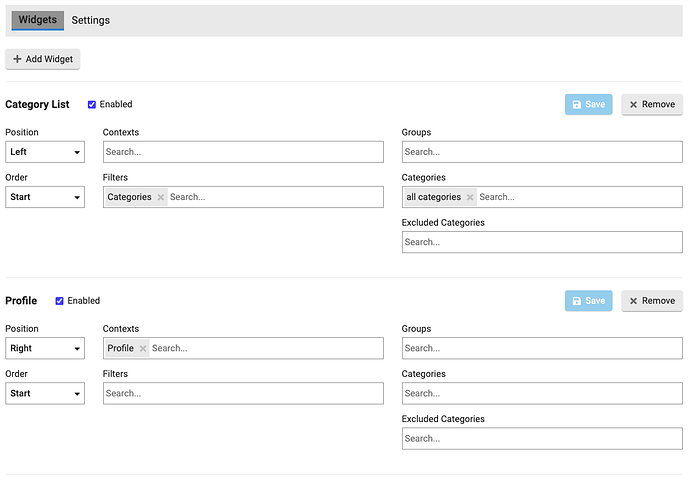Open Order dropdown in Profile widget

tap(45, 393)
